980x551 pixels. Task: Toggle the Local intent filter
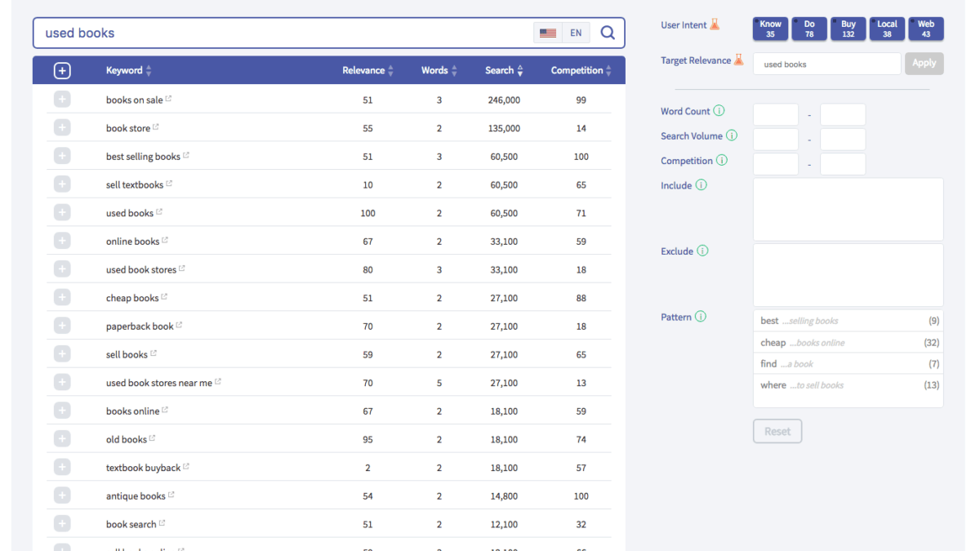[887, 29]
